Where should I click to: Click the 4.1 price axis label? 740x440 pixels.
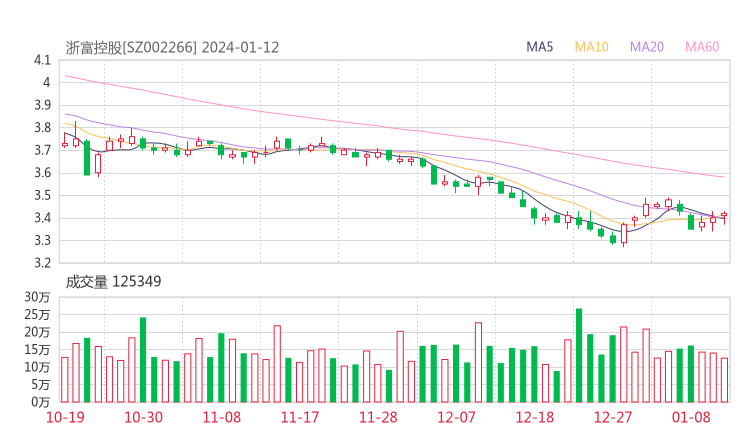click(x=42, y=60)
